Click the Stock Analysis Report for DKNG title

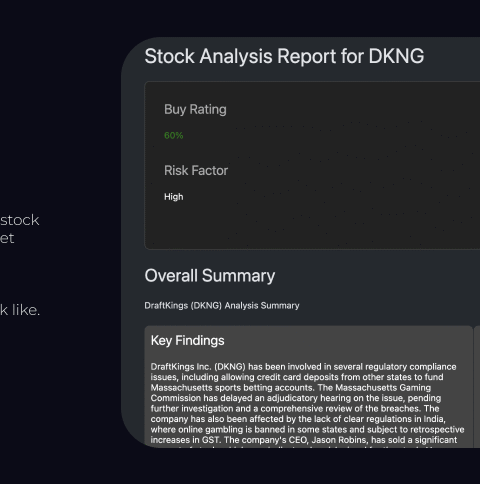coord(284,56)
